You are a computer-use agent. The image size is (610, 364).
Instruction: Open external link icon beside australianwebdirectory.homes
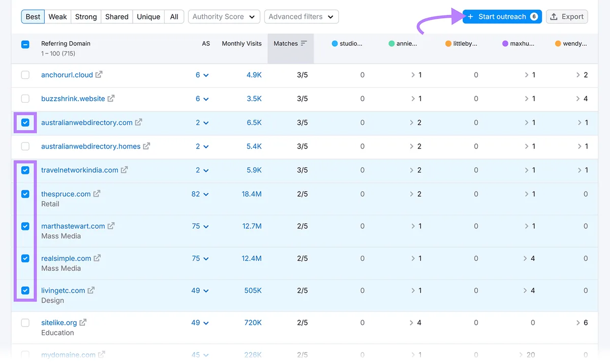pos(146,146)
